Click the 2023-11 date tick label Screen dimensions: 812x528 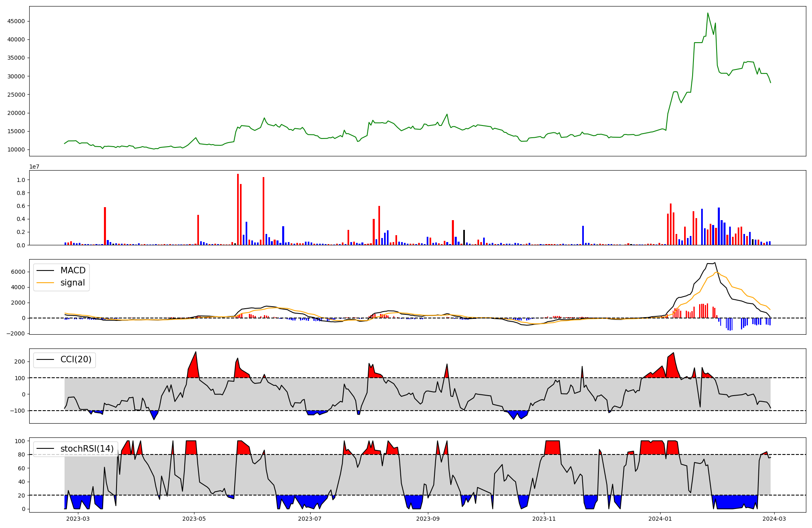(544, 519)
